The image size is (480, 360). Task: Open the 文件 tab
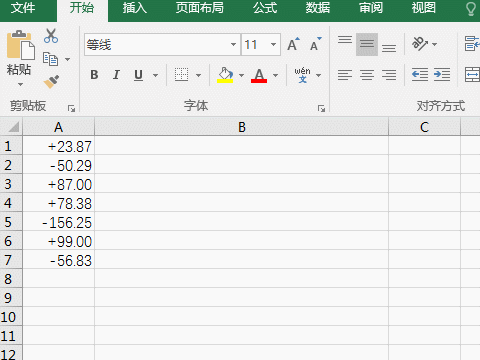23,8
